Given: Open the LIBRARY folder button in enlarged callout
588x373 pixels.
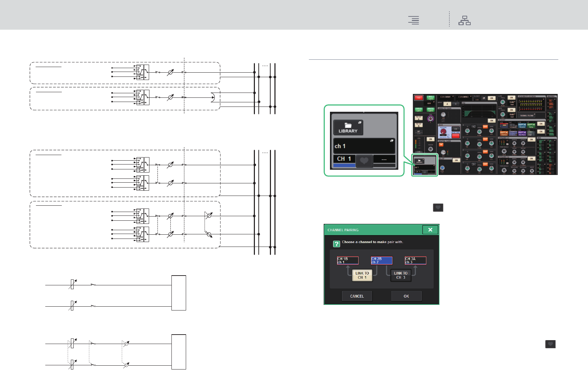Looking at the screenshot, I should click(348, 127).
